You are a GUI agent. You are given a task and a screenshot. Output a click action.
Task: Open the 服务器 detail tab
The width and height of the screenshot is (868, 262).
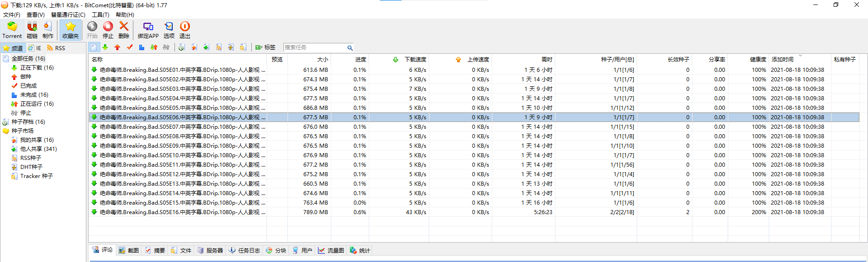coord(210,251)
